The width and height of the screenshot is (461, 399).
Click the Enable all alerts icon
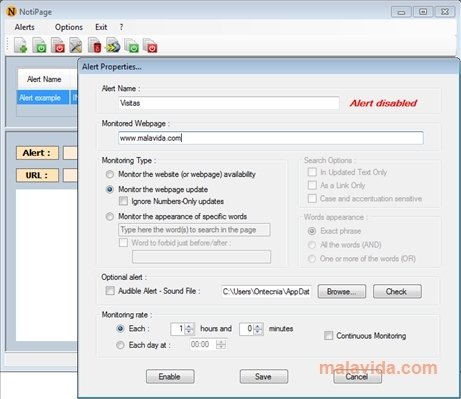pyautogui.click(x=131, y=45)
